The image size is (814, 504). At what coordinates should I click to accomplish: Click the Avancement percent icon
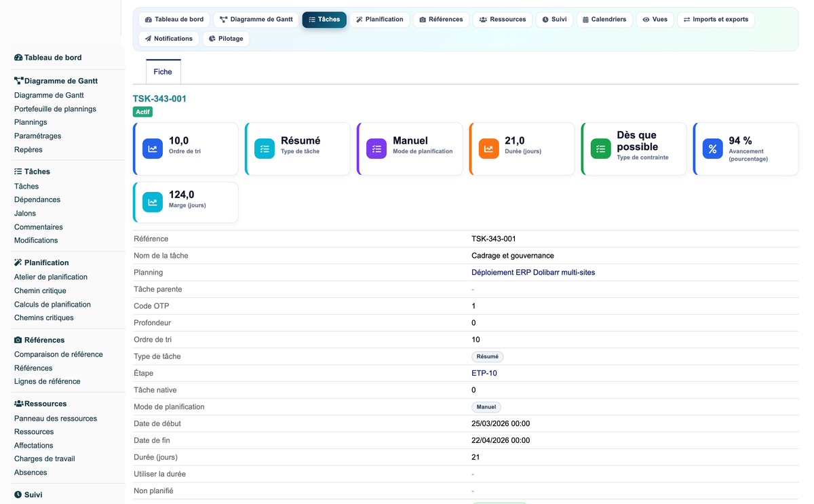(x=712, y=149)
